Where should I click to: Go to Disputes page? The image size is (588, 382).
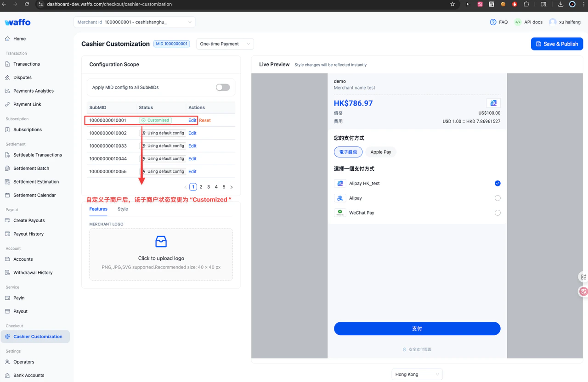pos(23,78)
